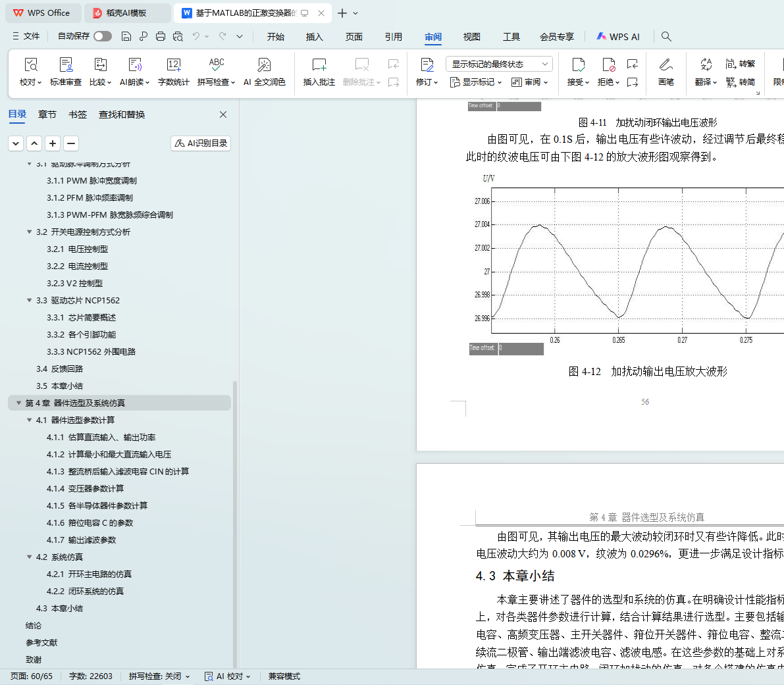The image size is (784, 685).
Task: Toggle 拼写检查 in the status bar
Action: [x=159, y=676]
